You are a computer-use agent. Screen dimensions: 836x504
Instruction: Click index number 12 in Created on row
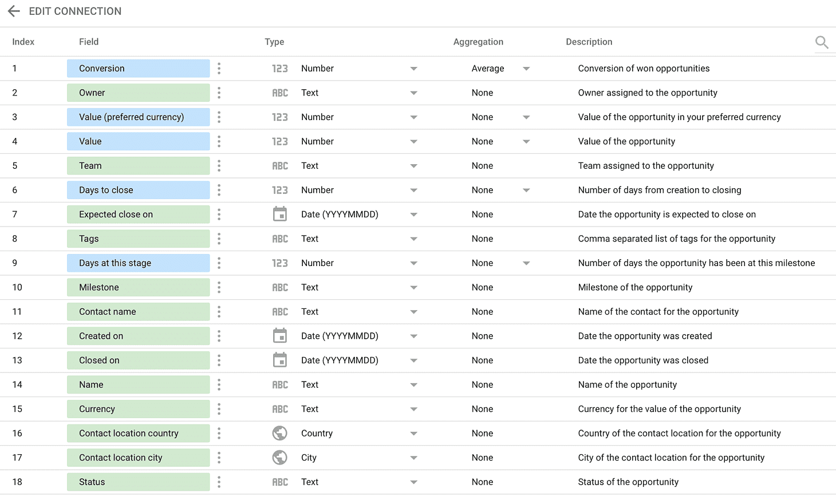[x=17, y=336]
